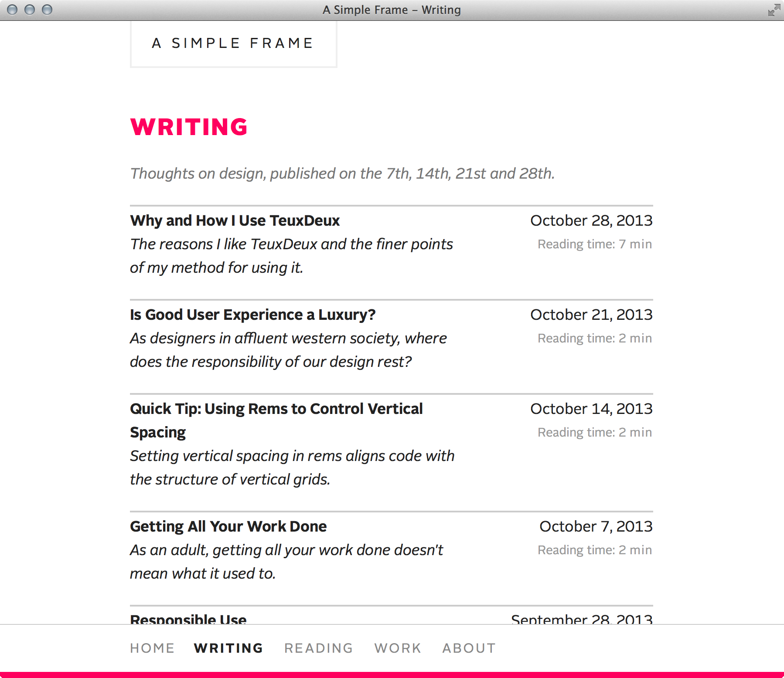Open Getting All Your Work Done post
The image size is (784, 678).
[x=228, y=526]
